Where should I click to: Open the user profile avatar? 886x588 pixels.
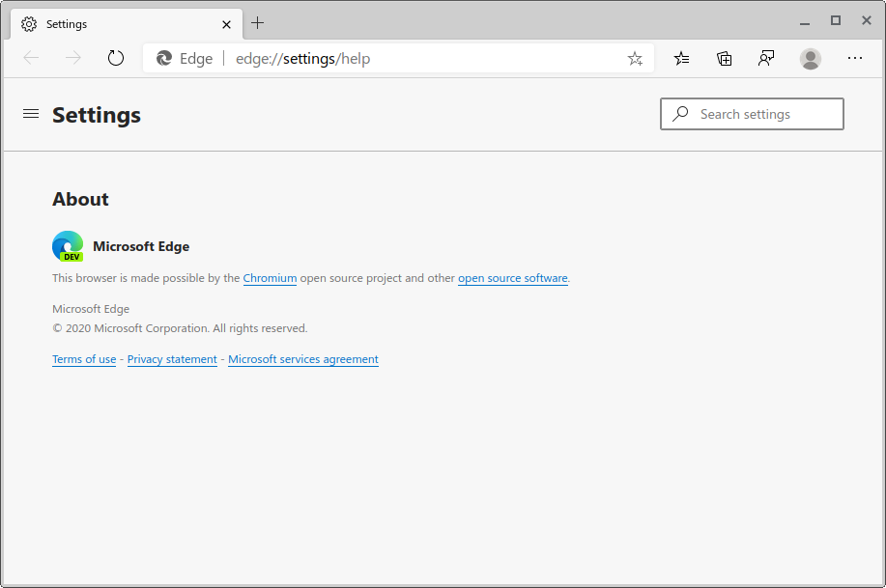(x=811, y=59)
